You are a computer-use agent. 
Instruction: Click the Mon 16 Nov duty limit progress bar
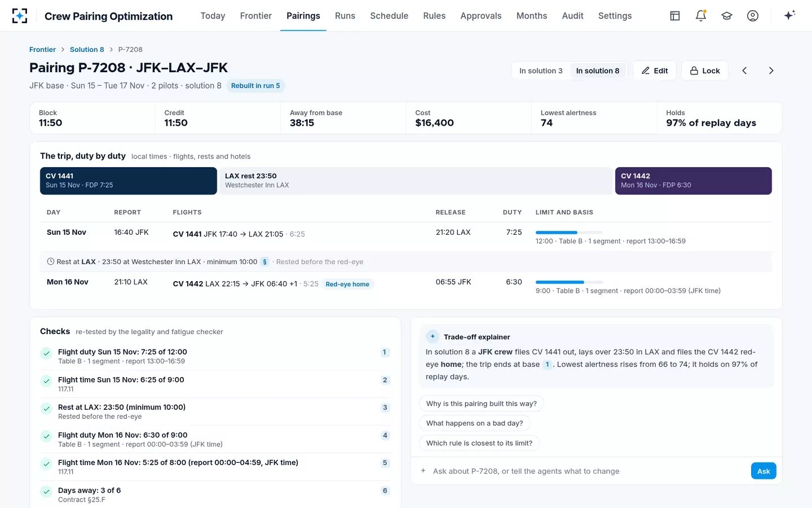[569, 282]
